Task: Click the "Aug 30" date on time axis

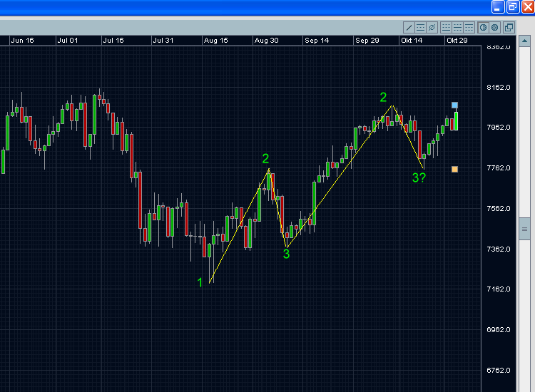Action: point(266,41)
